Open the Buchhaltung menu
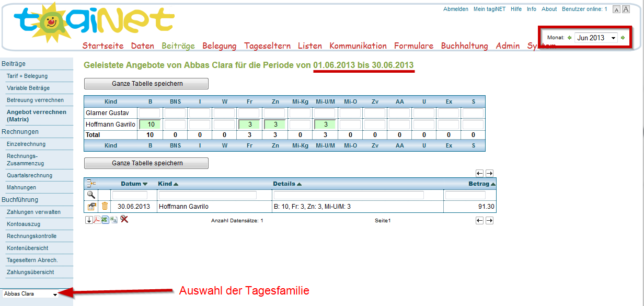The height and width of the screenshot is (306, 644). tap(464, 46)
